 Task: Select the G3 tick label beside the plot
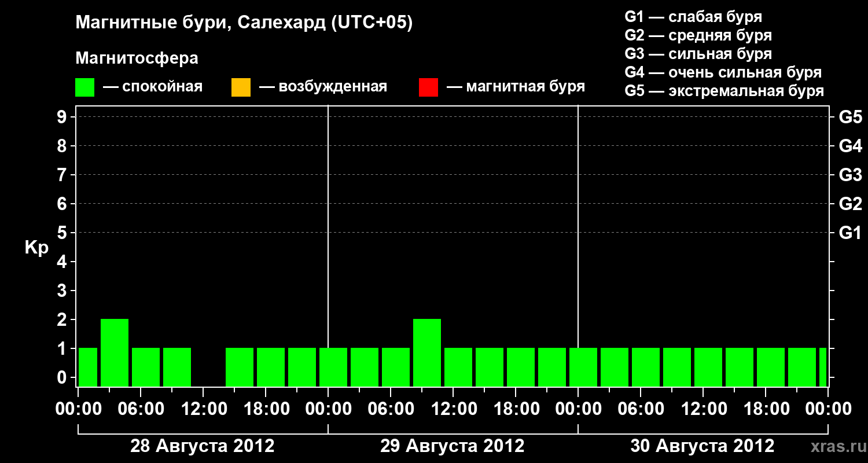(851, 175)
